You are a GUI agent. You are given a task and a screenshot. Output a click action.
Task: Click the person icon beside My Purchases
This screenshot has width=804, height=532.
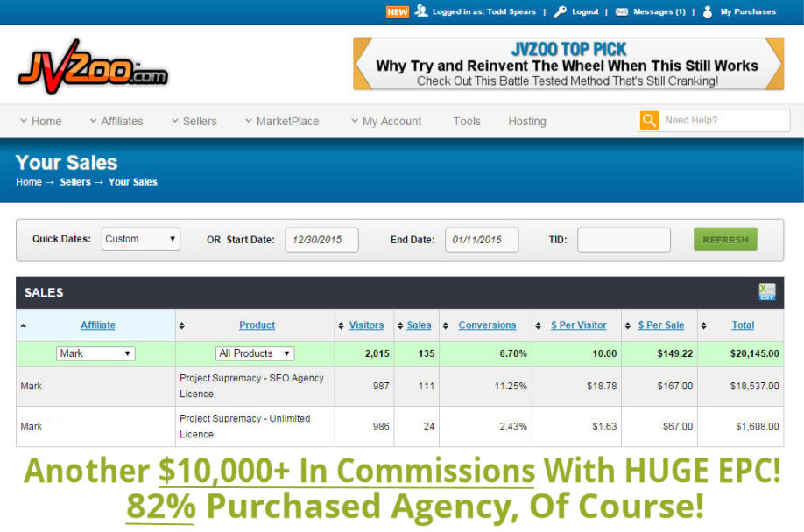(x=708, y=11)
